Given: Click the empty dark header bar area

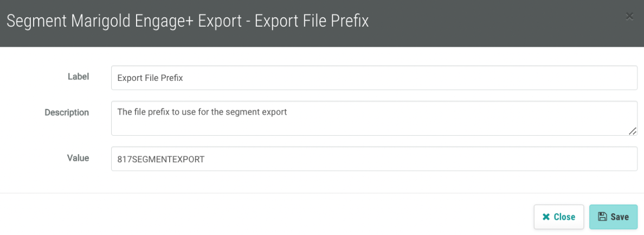Looking at the screenshot, I should (x=488, y=23).
